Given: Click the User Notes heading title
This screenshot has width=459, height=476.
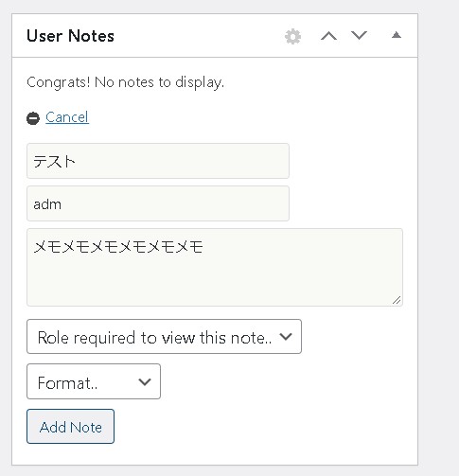Looking at the screenshot, I should (x=70, y=36).
